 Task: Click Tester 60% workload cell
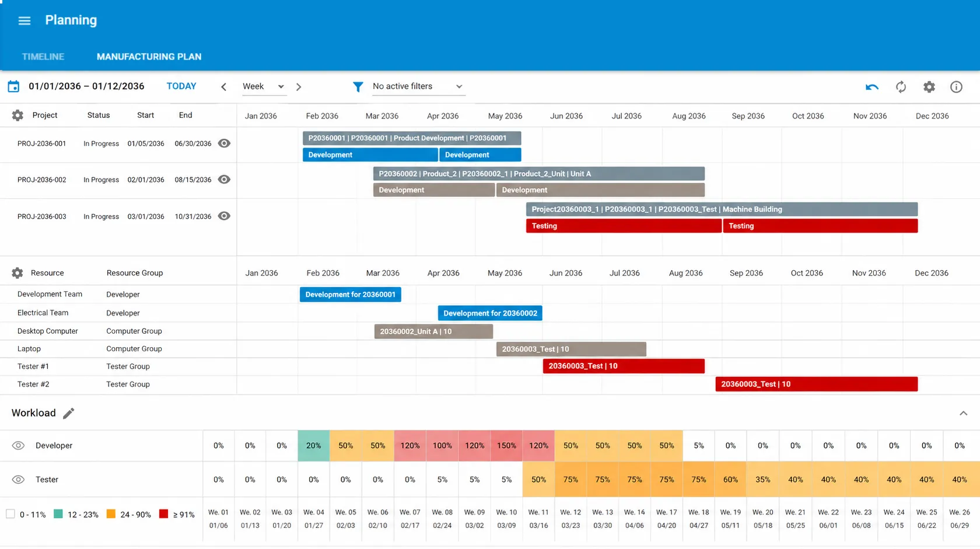click(730, 480)
